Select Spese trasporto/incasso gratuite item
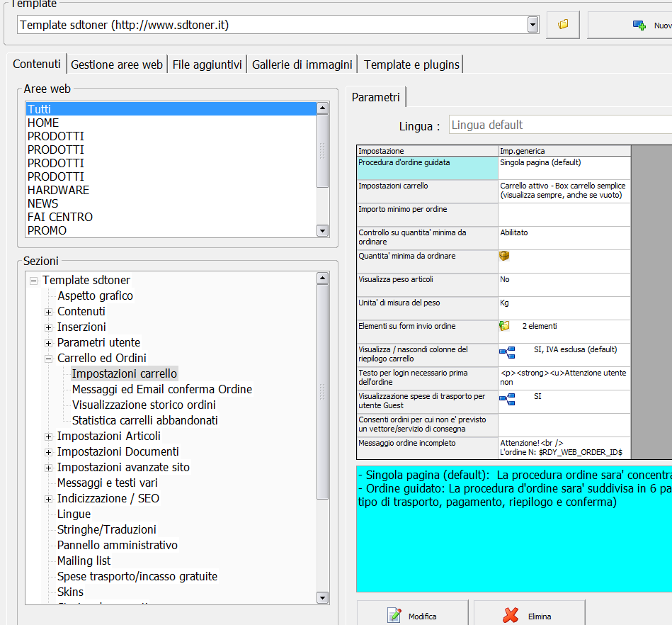The height and width of the screenshot is (625, 672). coord(137,576)
